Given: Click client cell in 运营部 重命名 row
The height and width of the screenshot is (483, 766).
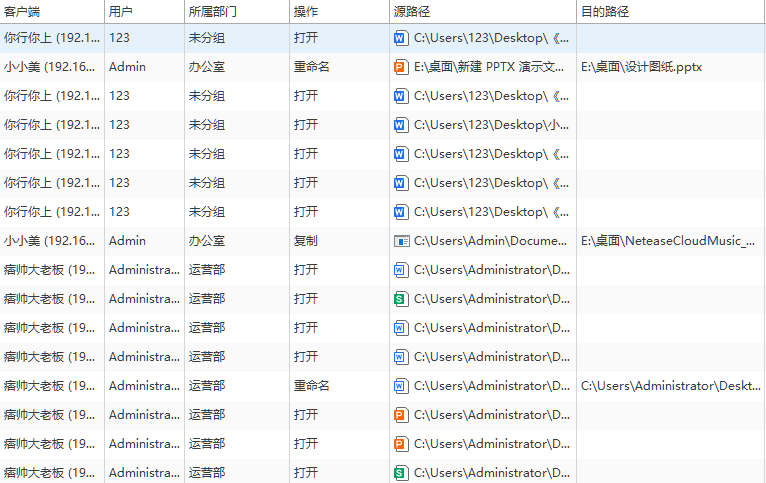Looking at the screenshot, I should coord(49,386).
